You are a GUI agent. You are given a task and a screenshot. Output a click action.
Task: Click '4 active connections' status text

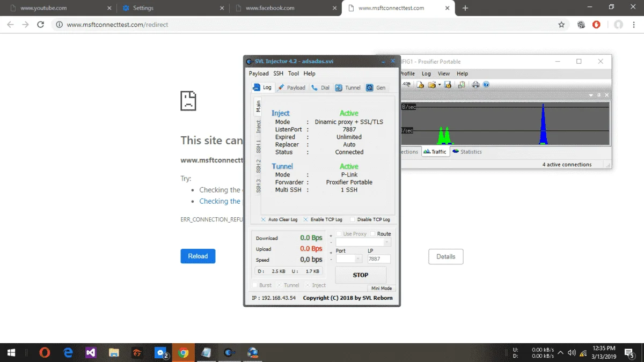(567, 165)
